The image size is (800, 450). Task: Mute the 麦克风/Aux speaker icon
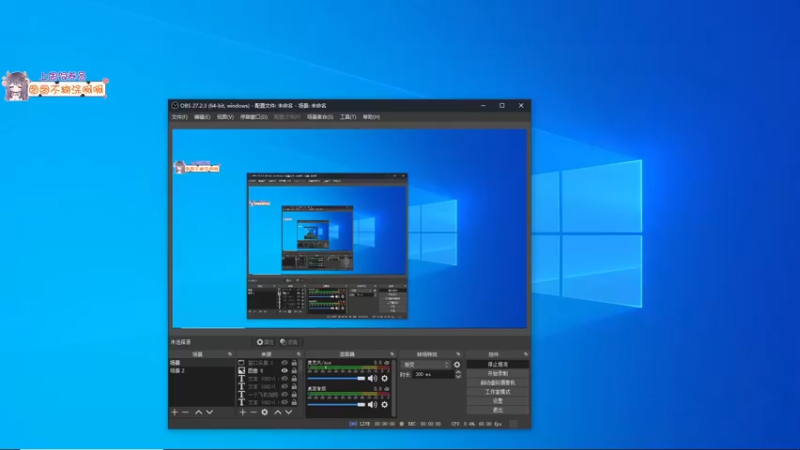pos(372,378)
